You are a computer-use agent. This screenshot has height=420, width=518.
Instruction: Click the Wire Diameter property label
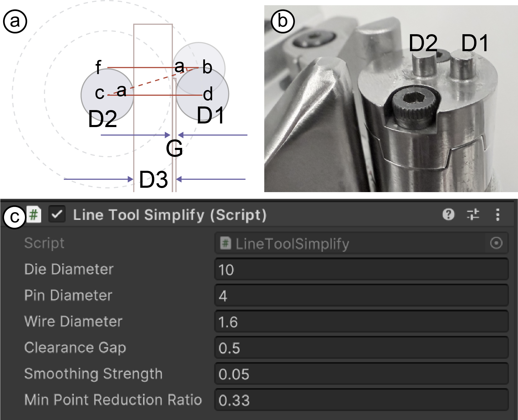click(73, 321)
